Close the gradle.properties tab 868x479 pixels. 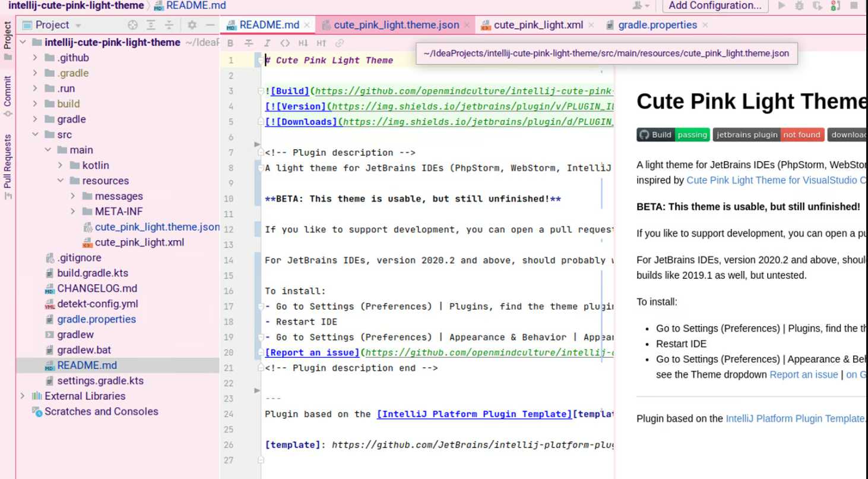(x=705, y=25)
